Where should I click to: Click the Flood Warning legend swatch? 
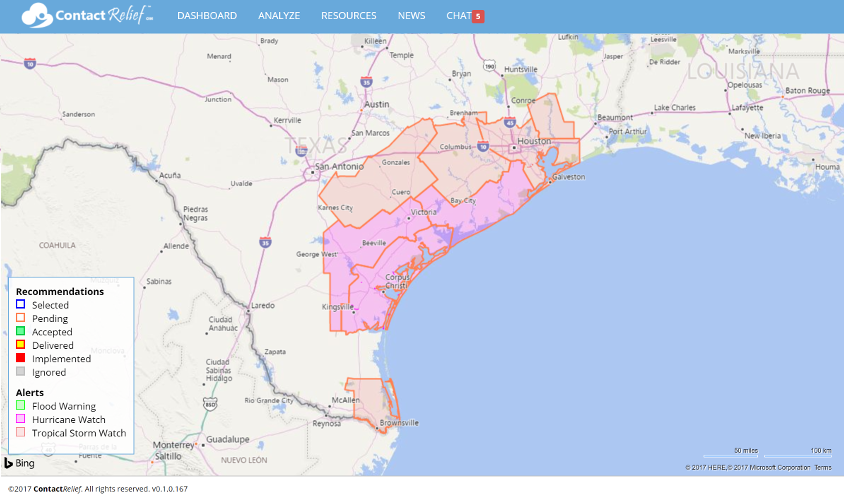tap(20, 405)
